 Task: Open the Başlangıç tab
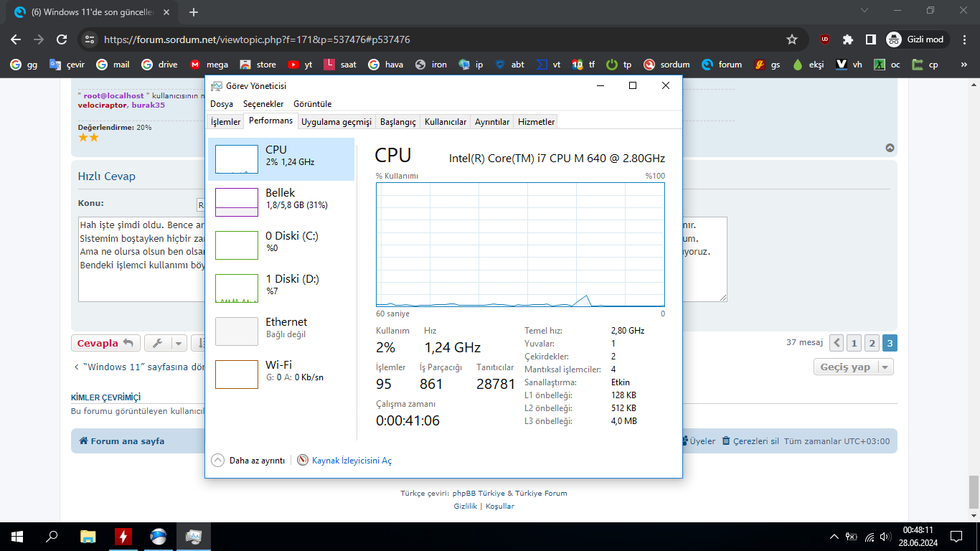click(x=398, y=122)
